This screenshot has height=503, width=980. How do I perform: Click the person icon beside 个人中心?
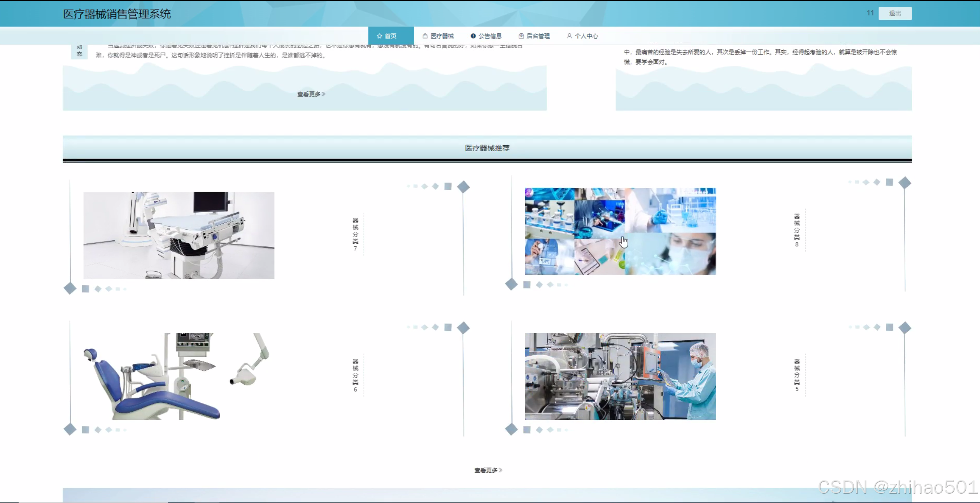569,36
